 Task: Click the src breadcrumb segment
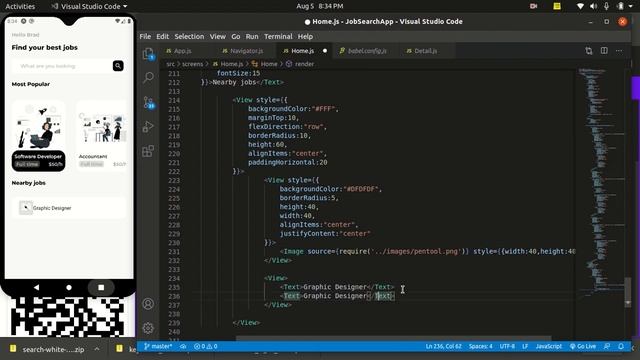point(170,64)
